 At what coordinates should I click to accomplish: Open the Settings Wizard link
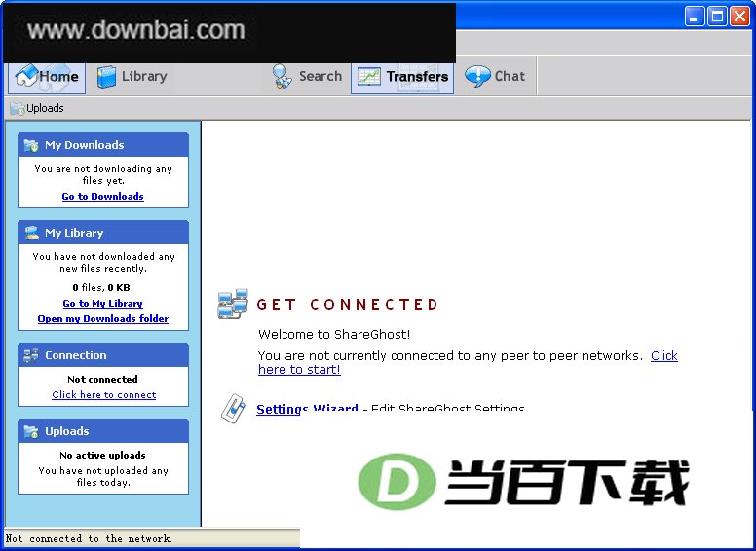[307, 409]
